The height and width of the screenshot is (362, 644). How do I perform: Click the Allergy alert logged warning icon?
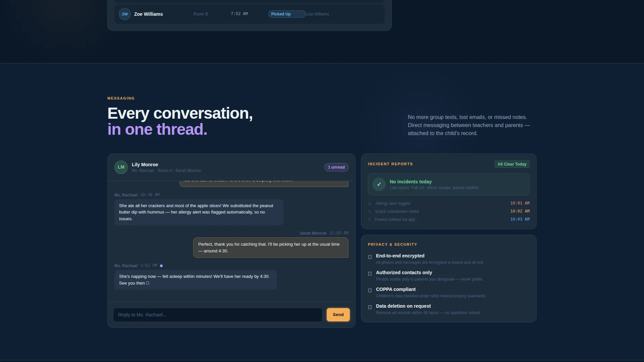tap(370, 203)
